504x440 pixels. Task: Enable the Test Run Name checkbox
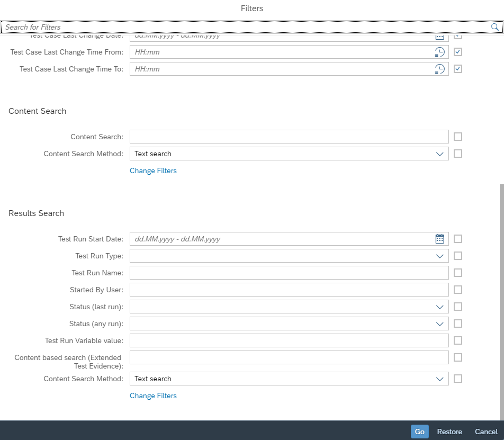click(x=458, y=273)
